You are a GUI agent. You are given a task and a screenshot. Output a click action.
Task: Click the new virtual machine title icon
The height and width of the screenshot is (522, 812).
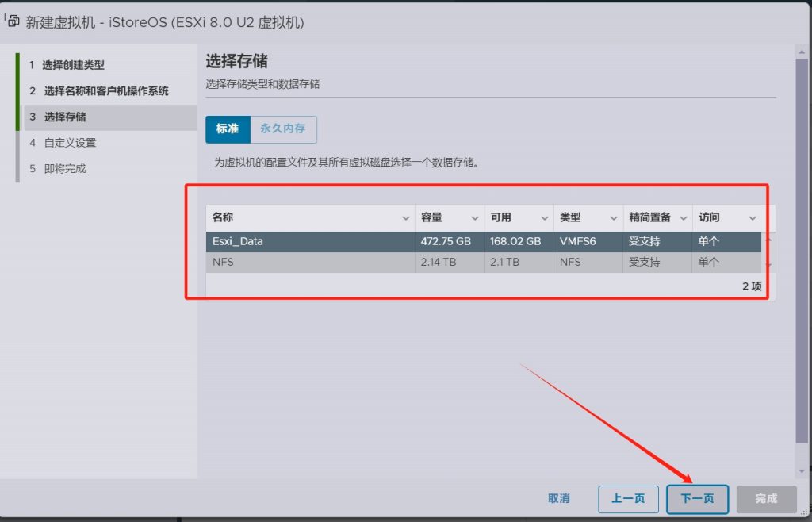pos(10,21)
